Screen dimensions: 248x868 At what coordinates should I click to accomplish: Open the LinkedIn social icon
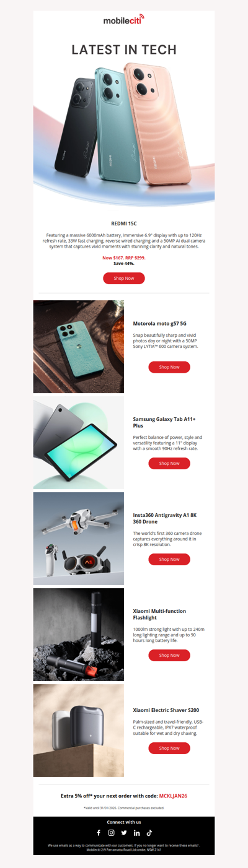[137, 833]
